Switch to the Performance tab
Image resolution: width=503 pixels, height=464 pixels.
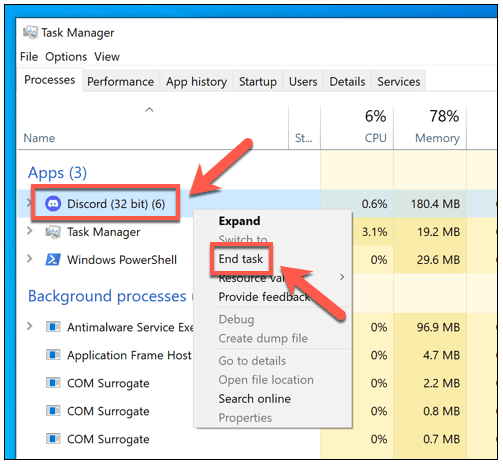121,81
